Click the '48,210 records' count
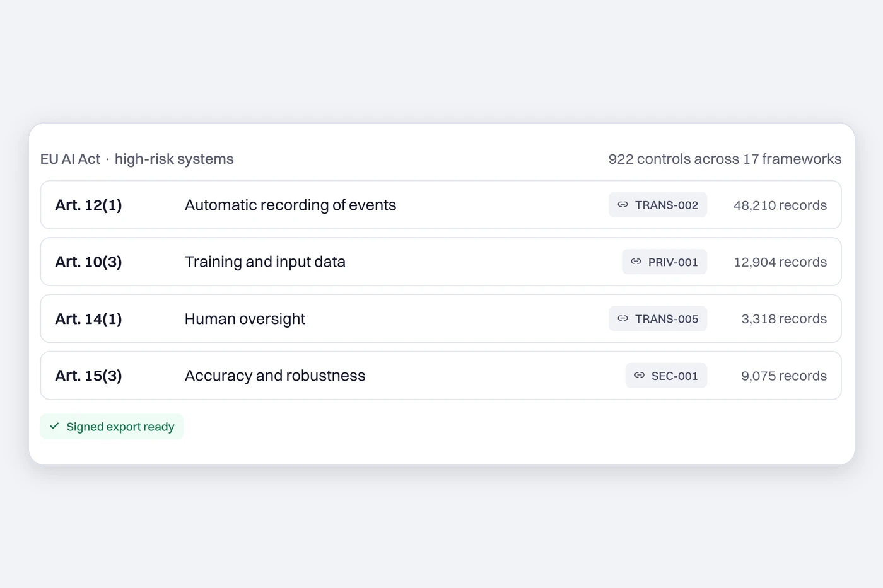The width and height of the screenshot is (883, 588). pyautogui.click(x=780, y=205)
